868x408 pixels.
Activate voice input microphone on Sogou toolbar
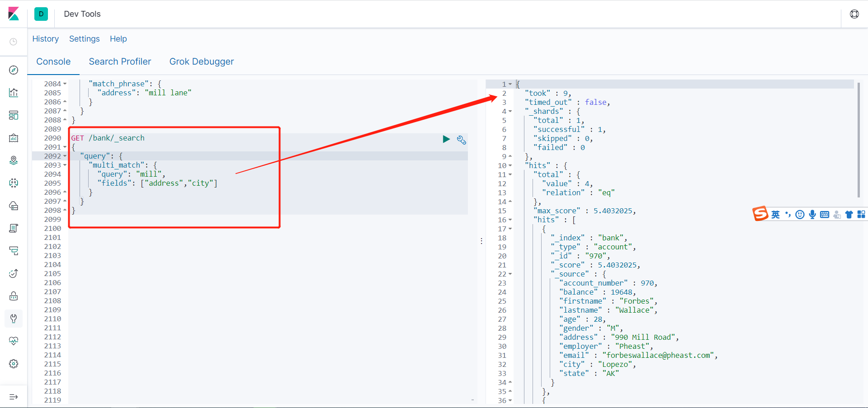point(813,214)
